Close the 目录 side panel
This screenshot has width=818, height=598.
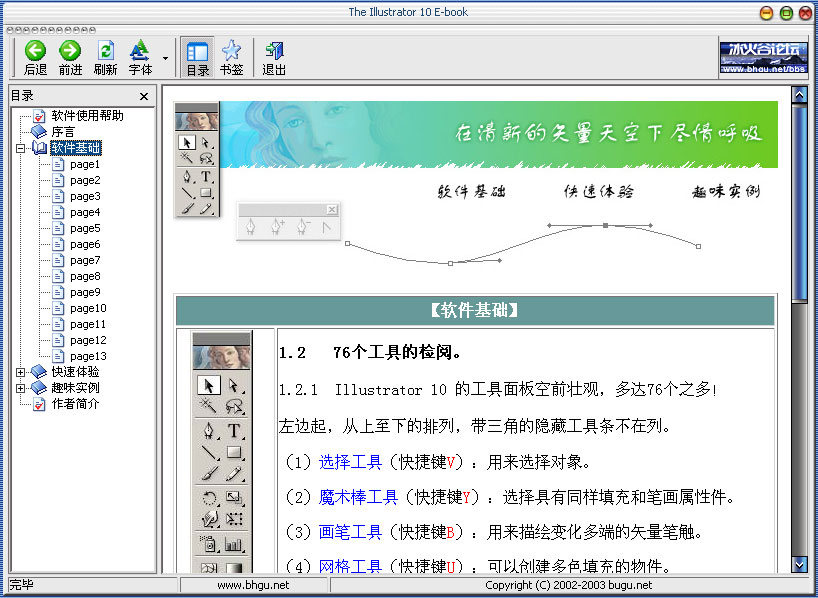point(144,97)
